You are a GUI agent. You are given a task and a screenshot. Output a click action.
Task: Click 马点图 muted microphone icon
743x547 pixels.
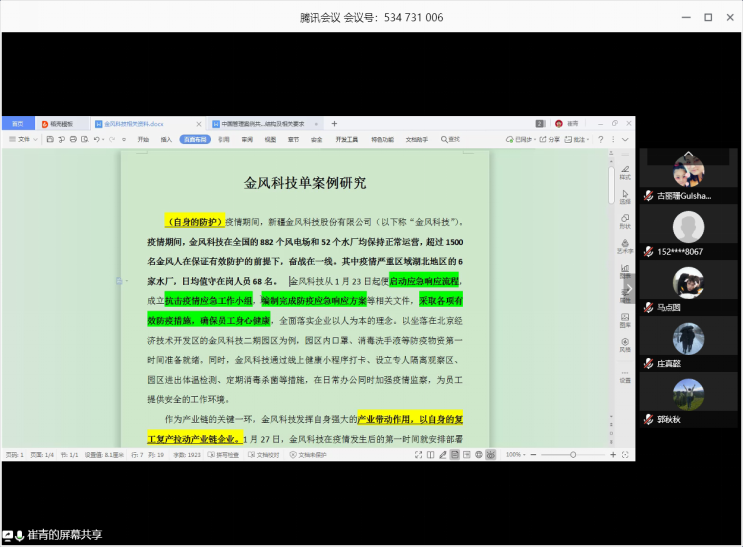[x=648, y=307]
